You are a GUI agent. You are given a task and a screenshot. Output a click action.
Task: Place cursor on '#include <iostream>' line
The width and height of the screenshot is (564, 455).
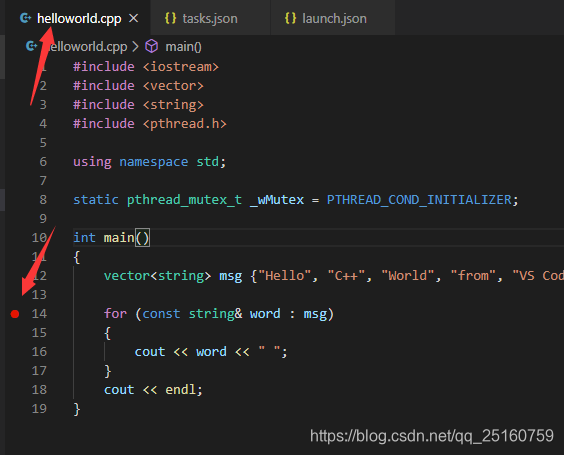[x=146, y=67]
